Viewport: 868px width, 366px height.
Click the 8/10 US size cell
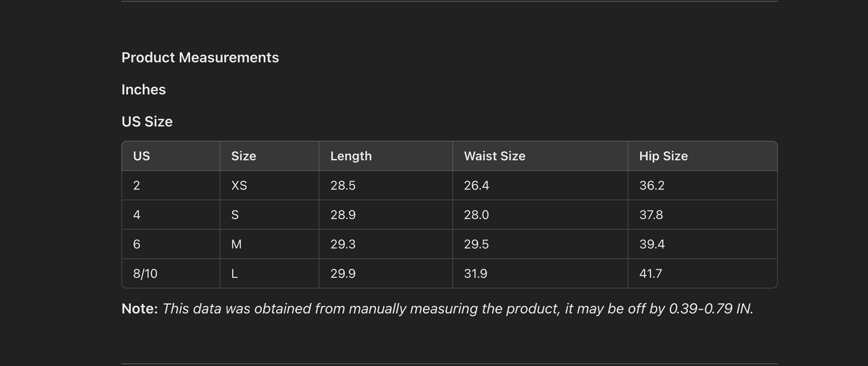point(145,274)
